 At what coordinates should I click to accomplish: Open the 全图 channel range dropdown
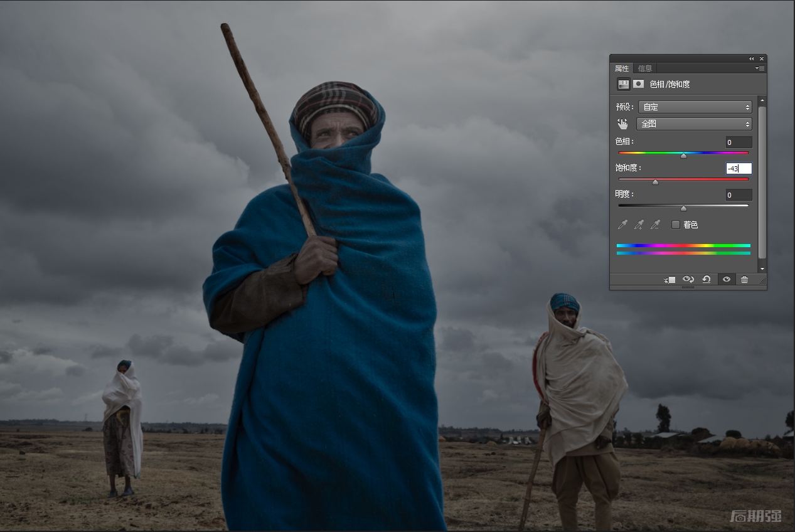pos(694,124)
